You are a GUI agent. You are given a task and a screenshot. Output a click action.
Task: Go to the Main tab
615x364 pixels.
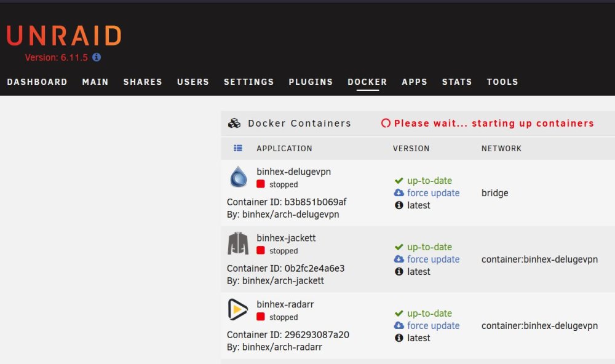tap(95, 82)
